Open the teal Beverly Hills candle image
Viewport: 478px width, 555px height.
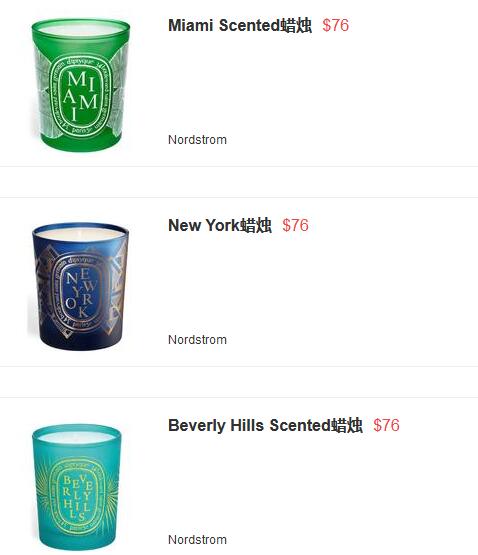[x=76, y=487]
